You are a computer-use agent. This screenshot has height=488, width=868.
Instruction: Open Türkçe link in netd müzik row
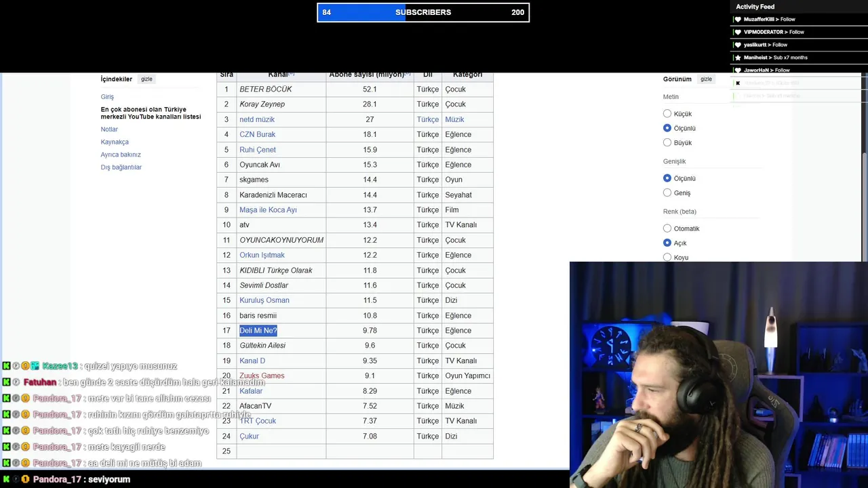(x=428, y=119)
